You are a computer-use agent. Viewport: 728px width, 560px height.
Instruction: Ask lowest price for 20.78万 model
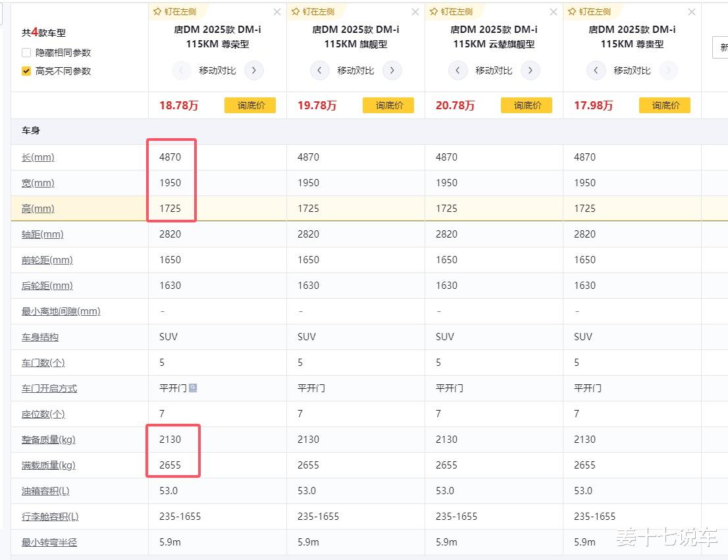(x=527, y=105)
